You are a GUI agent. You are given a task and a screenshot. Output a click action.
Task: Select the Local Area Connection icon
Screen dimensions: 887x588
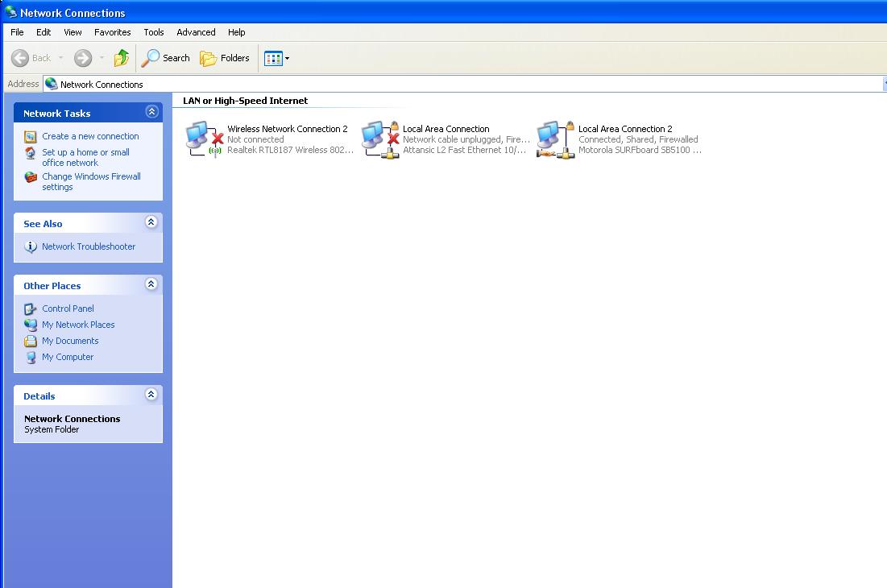click(380, 139)
